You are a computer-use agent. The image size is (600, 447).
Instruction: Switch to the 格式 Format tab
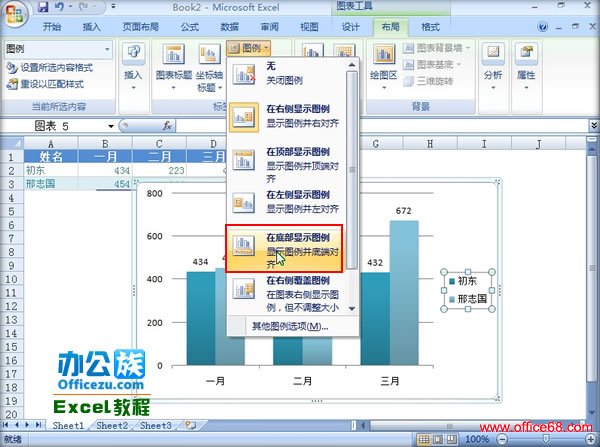click(x=430, y=27)
